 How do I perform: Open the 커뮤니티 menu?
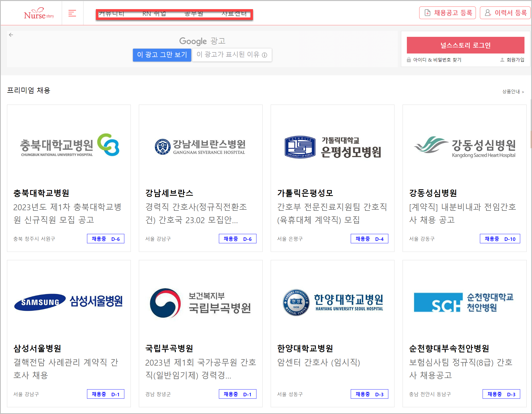point(111,14)
